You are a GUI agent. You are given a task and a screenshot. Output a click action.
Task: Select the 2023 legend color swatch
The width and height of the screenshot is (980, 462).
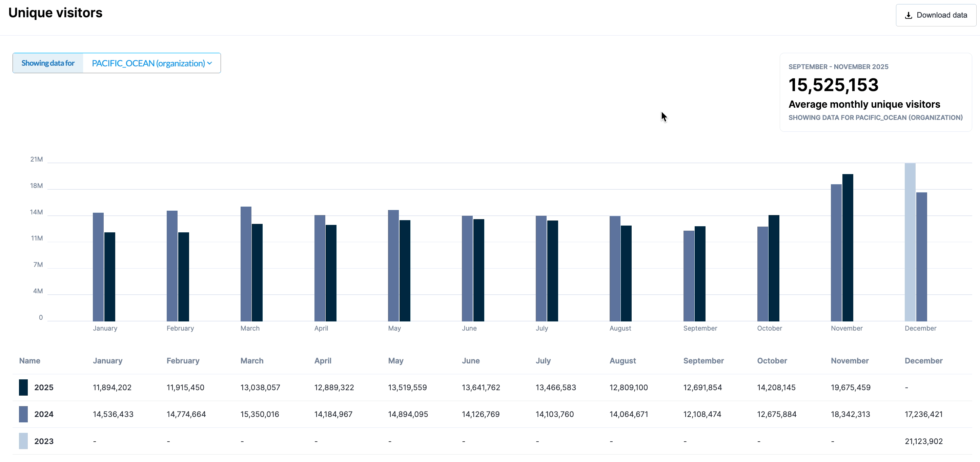(23, 441)
